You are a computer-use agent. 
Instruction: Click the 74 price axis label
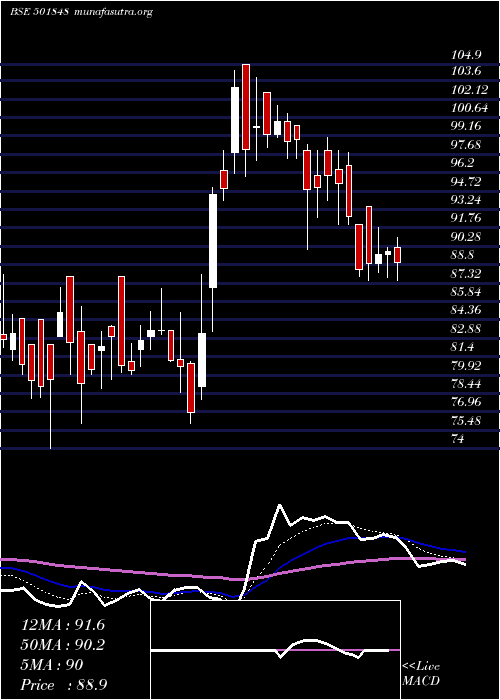point(458,439)
